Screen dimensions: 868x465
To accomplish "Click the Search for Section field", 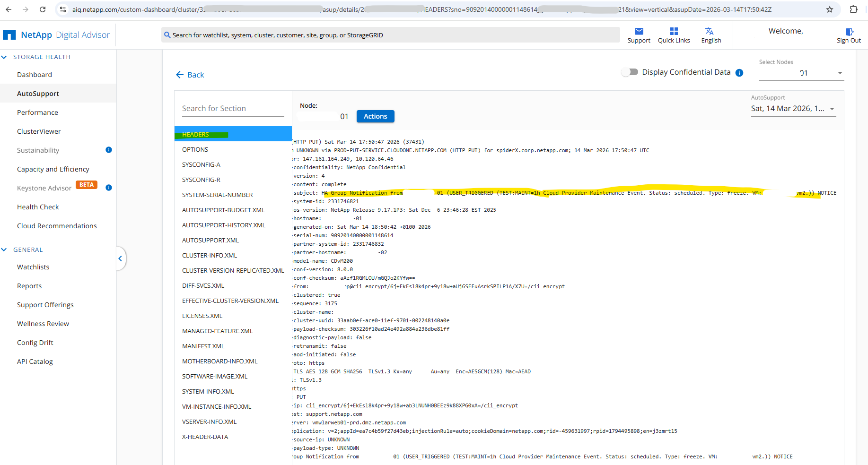I will 233,108.
